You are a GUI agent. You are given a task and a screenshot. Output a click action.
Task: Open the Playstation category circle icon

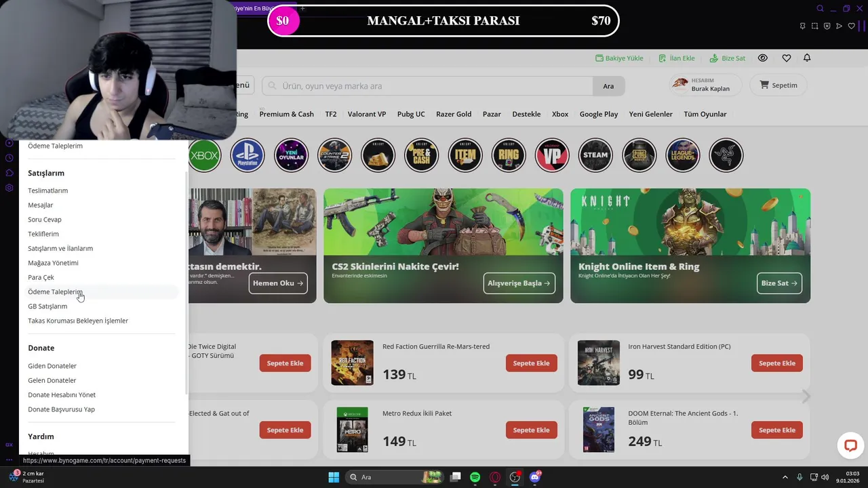click(x=247, y=155)
